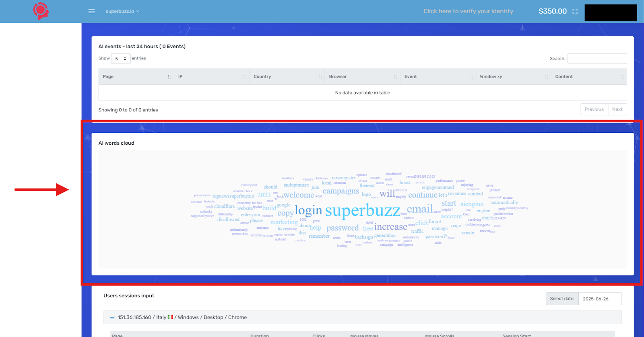Open the hamburger sidebar menu
The width and height of the screenshot is (644, 337).
(92, 11)
